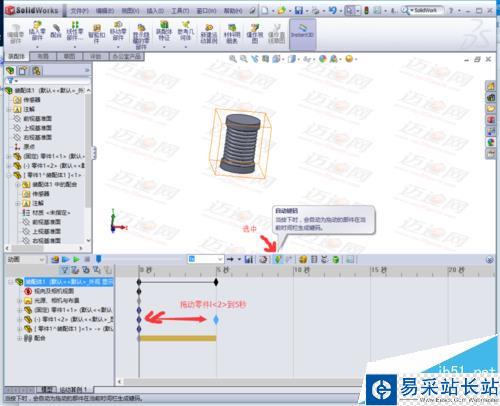Click the Open file folder icon
The width and height of the screenshot is (500, 406).
click(282, 11)
